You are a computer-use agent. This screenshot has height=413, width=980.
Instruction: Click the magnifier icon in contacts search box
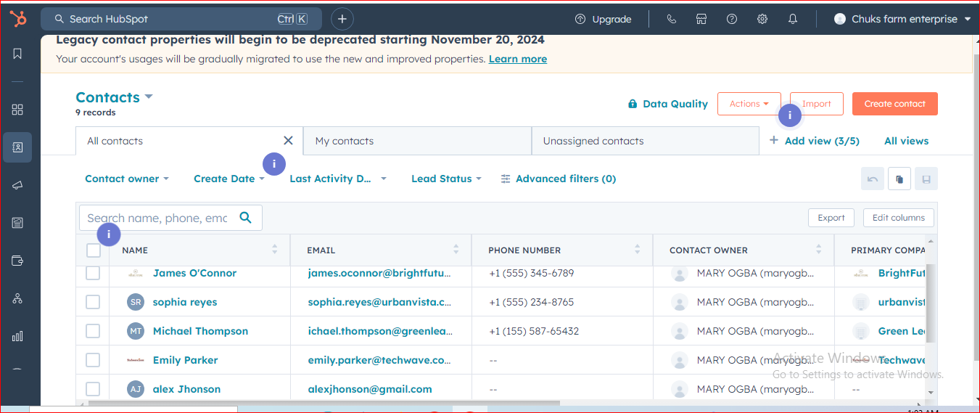coord(245,217)
